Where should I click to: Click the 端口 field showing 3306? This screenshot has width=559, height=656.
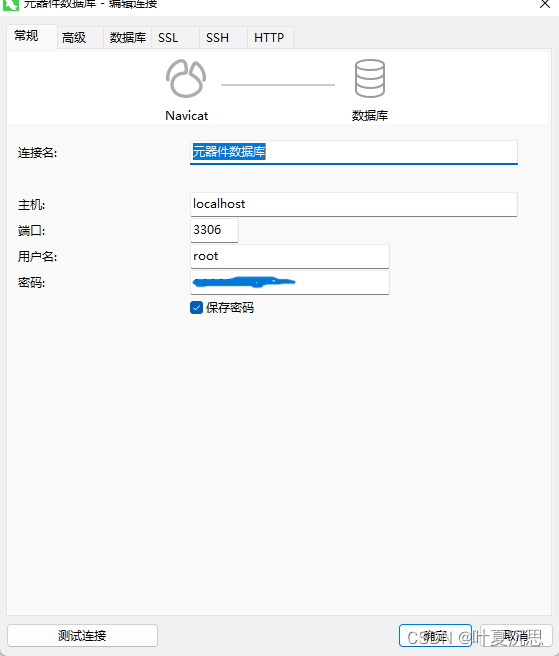(214, 230)
